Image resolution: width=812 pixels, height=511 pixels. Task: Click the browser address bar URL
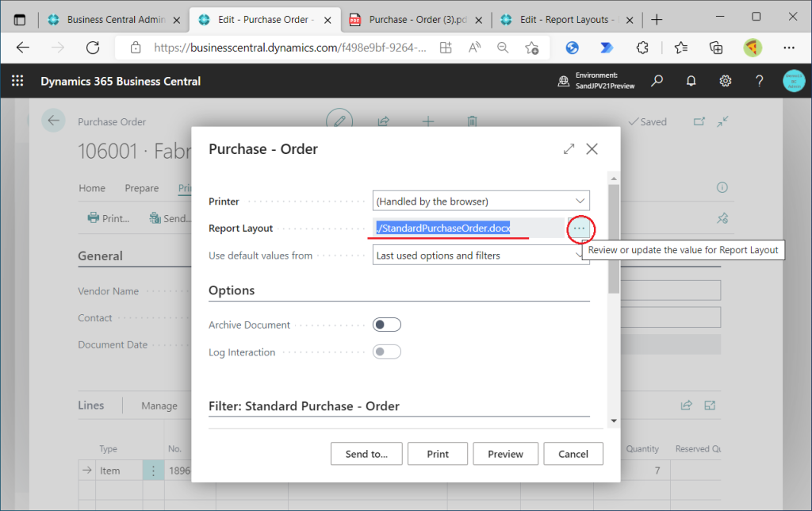pos(290,48)
